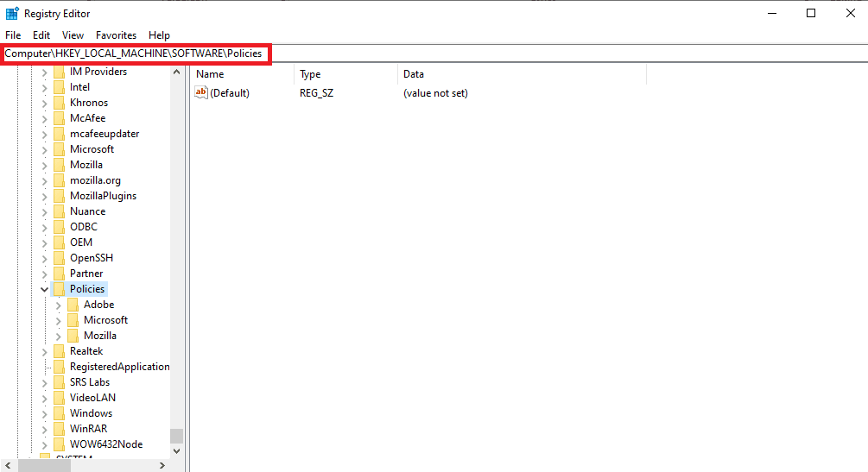Open the Edit menu
The image size is (868, 472).
pyautogui.click(x=41, y=35)
